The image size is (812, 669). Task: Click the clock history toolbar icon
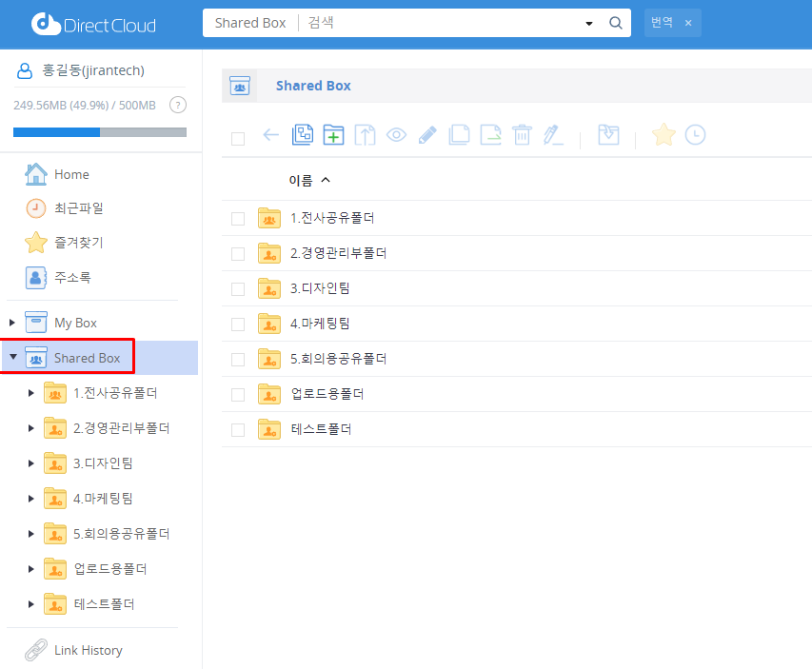[696, 135]
